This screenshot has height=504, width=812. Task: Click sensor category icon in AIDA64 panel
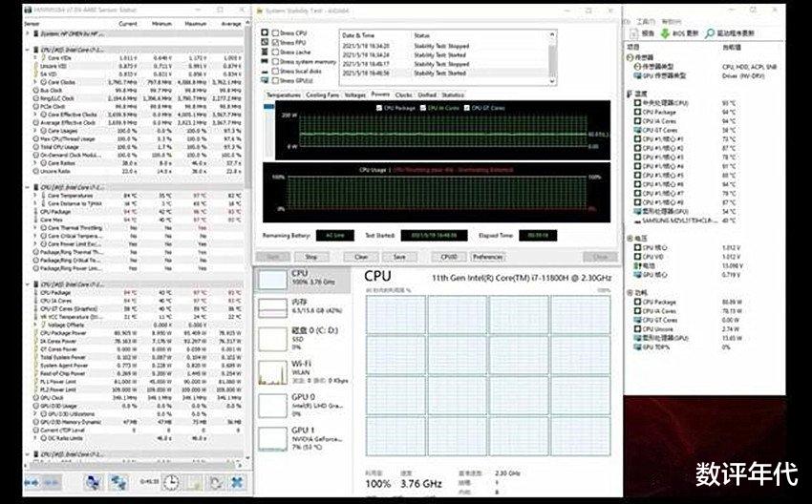(x=630, y=57)
